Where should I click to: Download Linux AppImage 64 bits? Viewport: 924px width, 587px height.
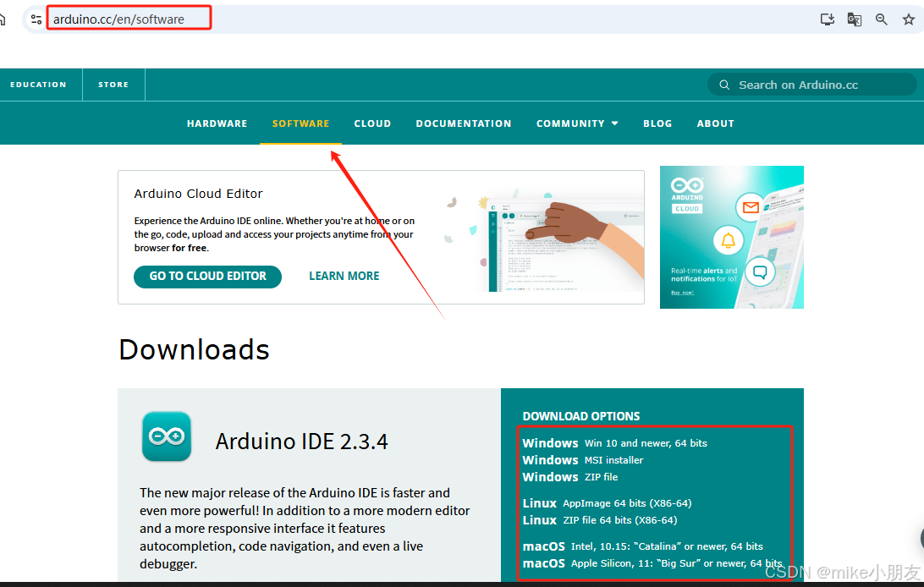pyautogui.click(x=607, y=503)
